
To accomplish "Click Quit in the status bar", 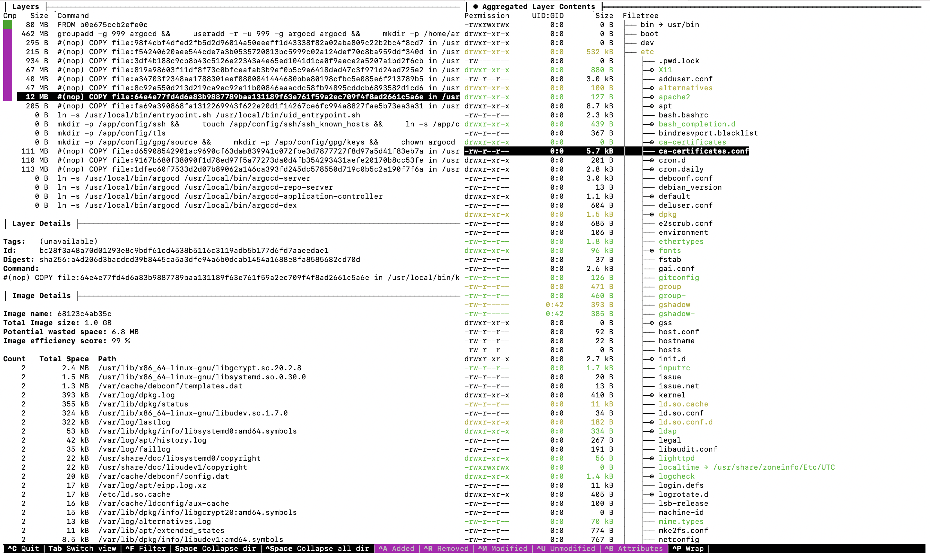I will coord(23,548).
